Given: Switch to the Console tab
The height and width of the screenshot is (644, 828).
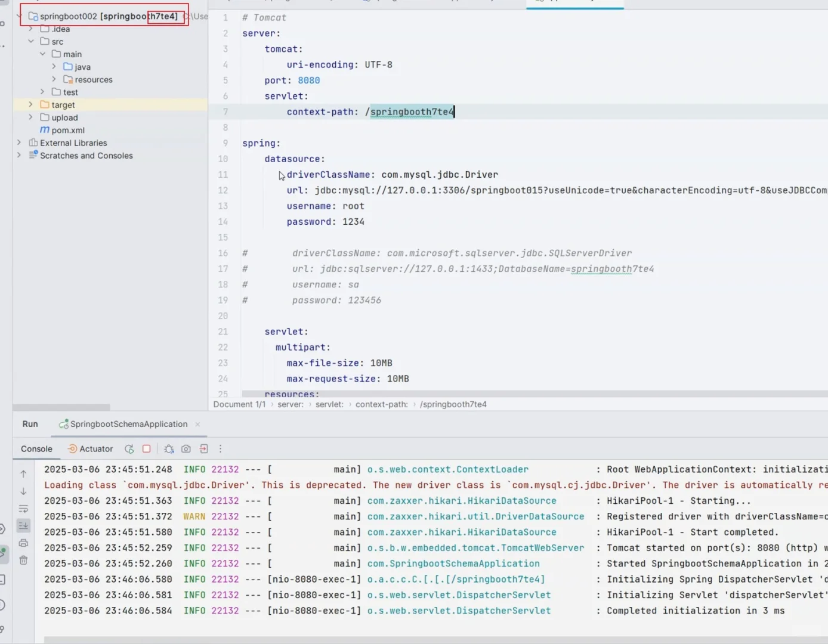Looking at the screenshot, I should [x=36, y=448].
